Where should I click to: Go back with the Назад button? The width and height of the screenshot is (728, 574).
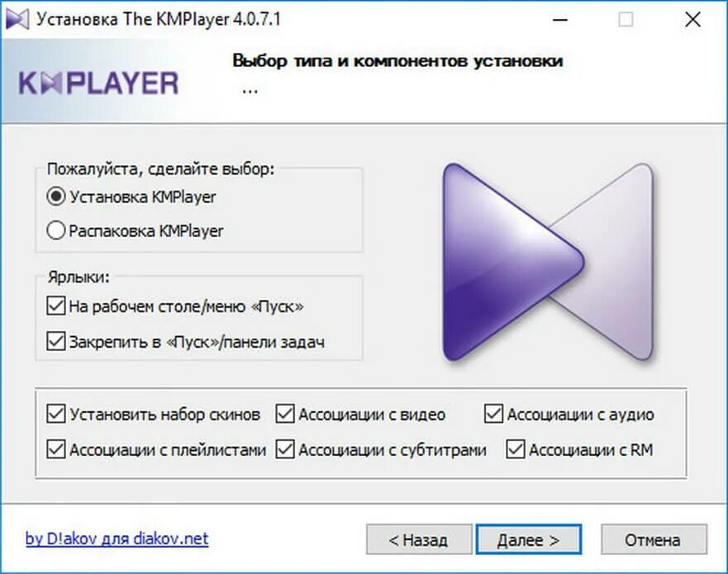pos(419,539)
